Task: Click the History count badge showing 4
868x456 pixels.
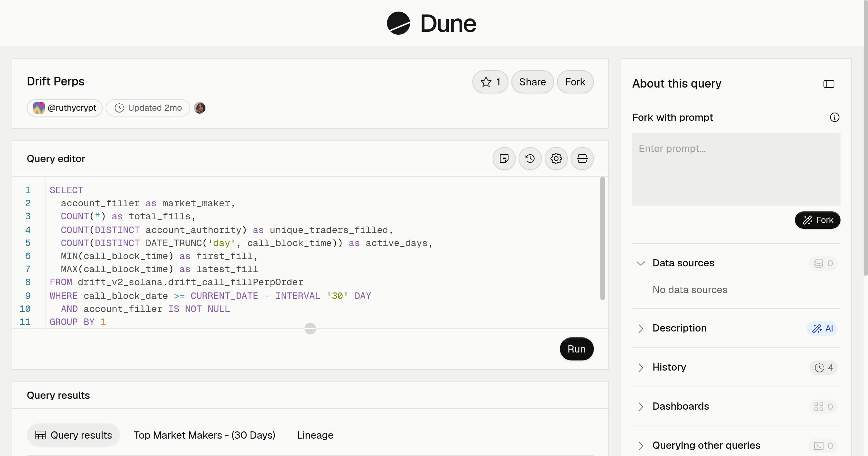Action: [x=824, y=367]
